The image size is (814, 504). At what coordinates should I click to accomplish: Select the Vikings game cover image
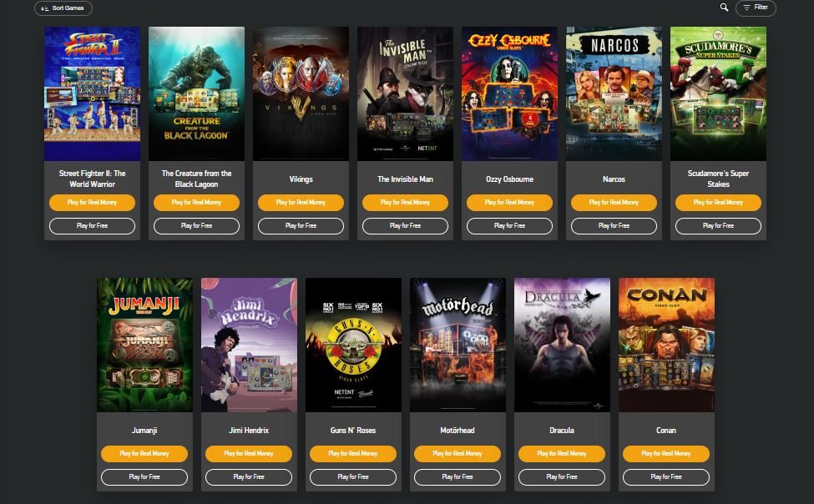coord(301,93)
